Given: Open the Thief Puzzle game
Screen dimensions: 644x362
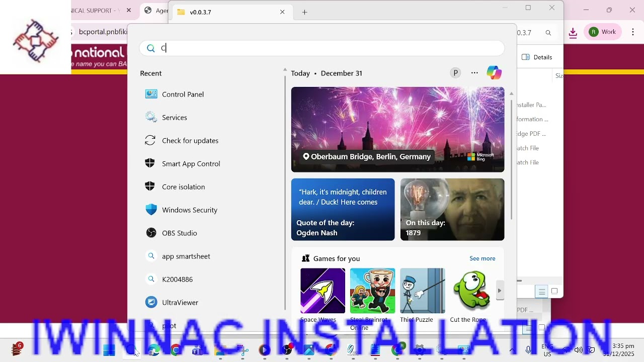Looking at the screenshot, I should point(423,296).
